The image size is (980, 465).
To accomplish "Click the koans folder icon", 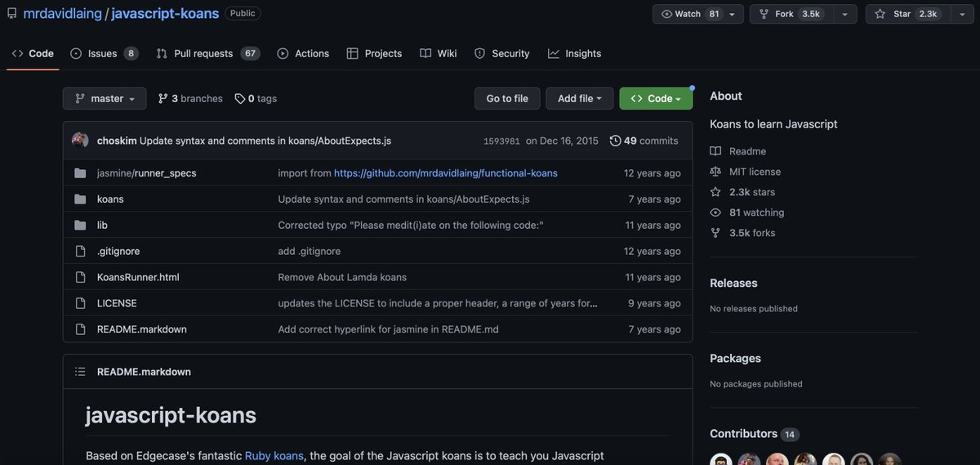I will [80, 199].
